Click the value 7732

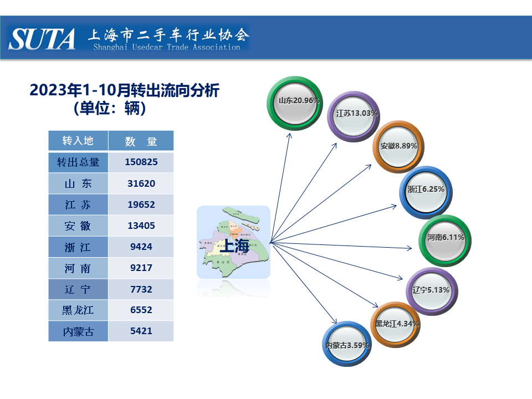coord(141,289)
